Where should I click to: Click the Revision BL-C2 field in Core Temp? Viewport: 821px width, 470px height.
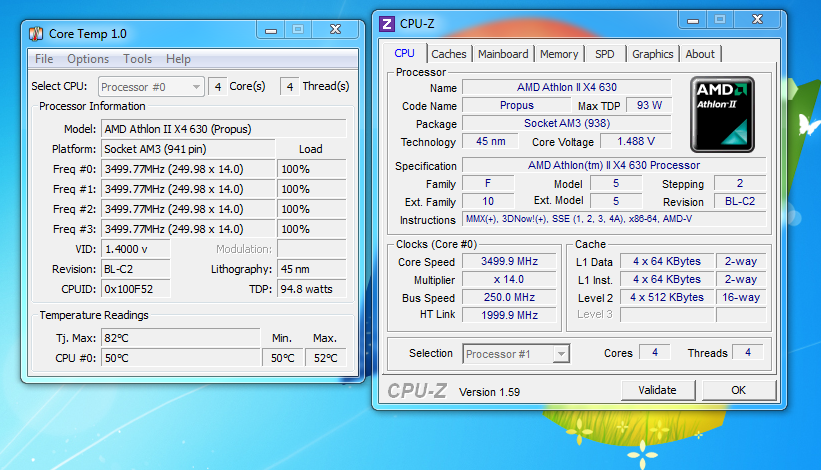coord(136,269)
